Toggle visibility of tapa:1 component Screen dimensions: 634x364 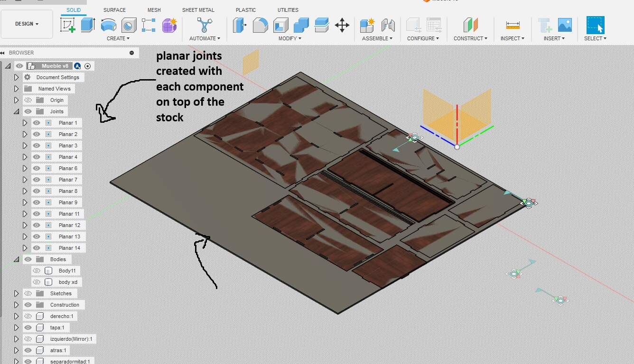coord(28,328)
